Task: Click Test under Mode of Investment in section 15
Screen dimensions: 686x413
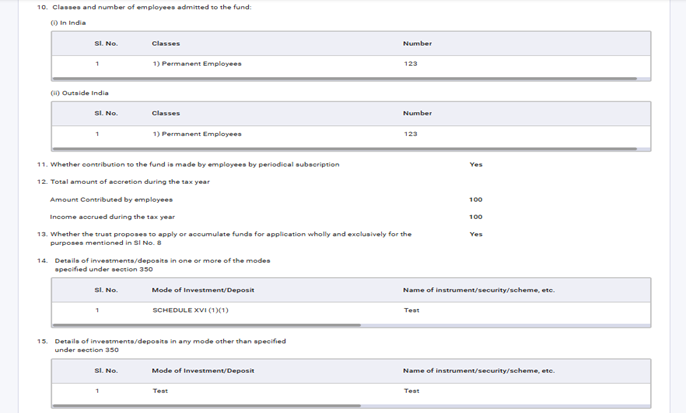Action: 160,391
